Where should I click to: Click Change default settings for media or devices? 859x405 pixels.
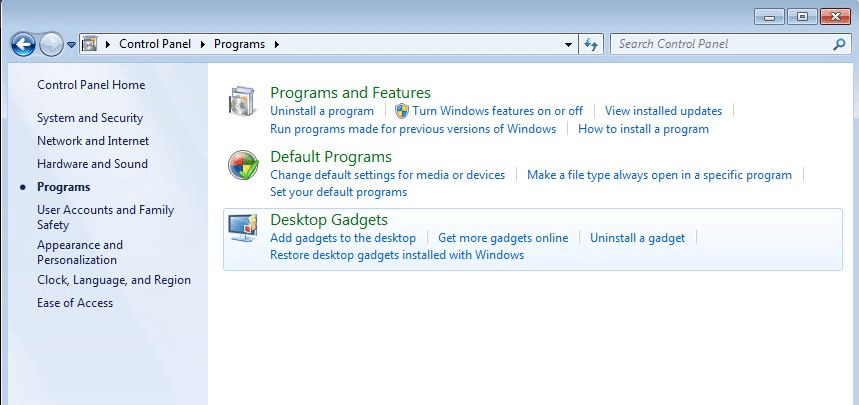pyautogui.click(x=388, y=175)
